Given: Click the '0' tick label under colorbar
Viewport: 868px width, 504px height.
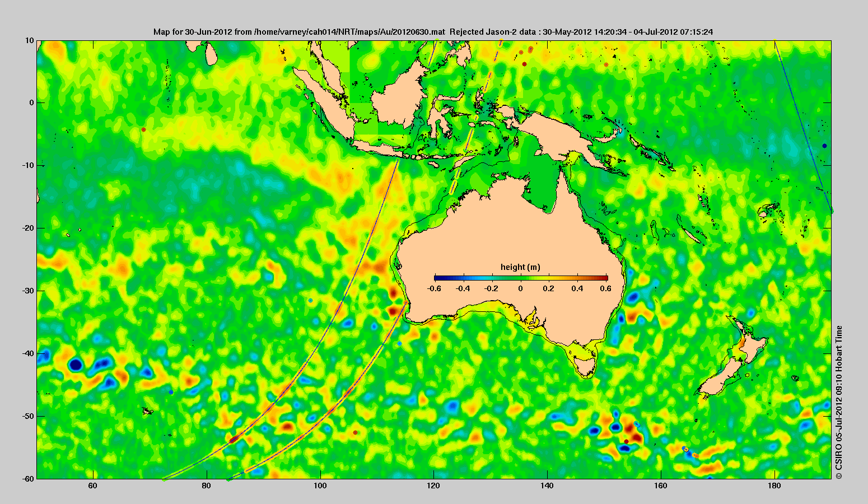Looking at the screenshot, I should click(521, 288).
